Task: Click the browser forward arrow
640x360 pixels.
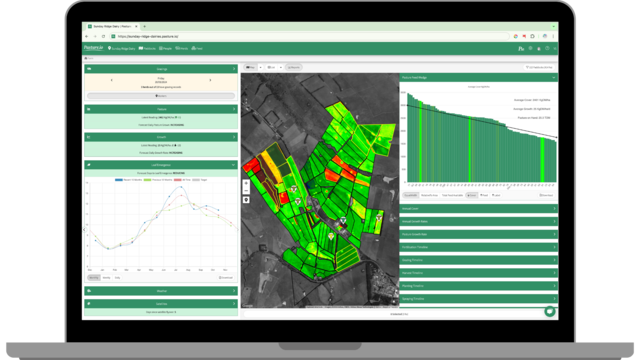Action: (x=95, y=36)
